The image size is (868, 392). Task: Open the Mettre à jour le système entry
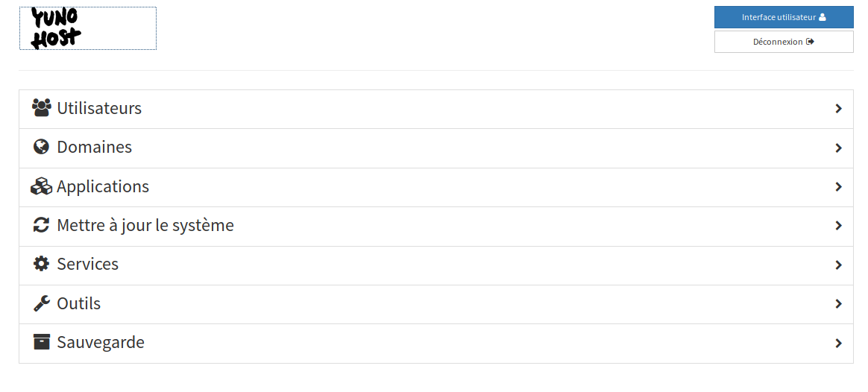click(436, 227)
